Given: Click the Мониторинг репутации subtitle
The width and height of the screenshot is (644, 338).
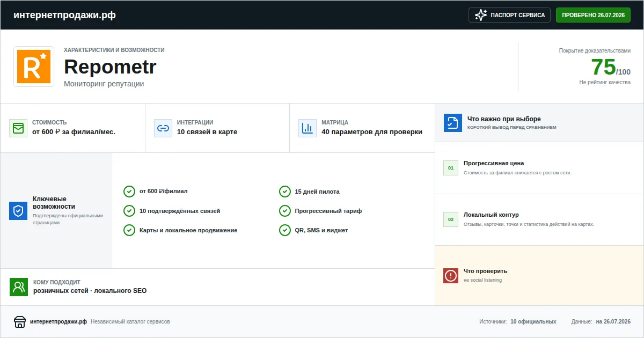Looking at the screenshot, I should pos(104,84).
